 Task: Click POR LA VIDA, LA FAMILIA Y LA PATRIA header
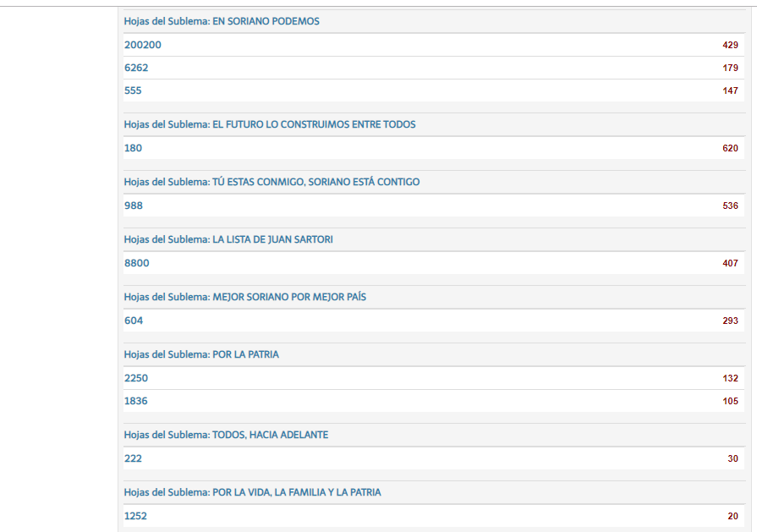coord(252,492)
